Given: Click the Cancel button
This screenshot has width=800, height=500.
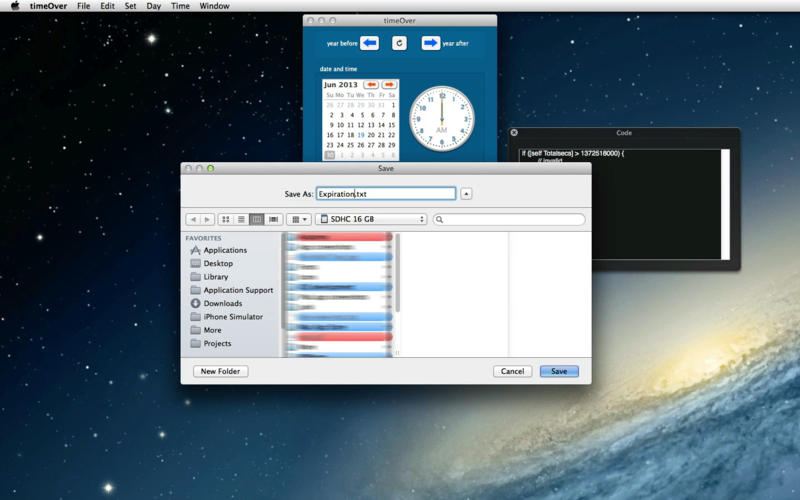Looking at the screenshot, I should pos(512,371).
